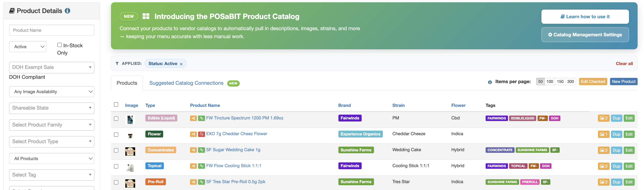
Task: Open the Select Product Type dropdown
Action: 52,142
